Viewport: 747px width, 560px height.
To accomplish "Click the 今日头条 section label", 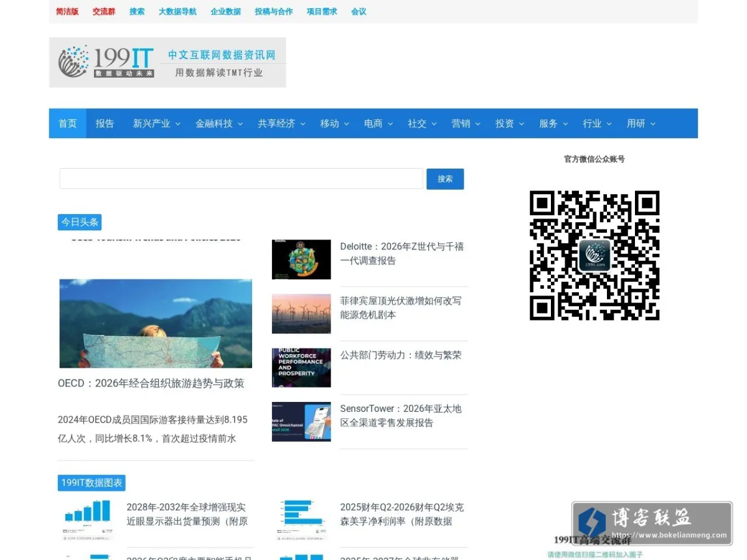I will coord(80,222).
